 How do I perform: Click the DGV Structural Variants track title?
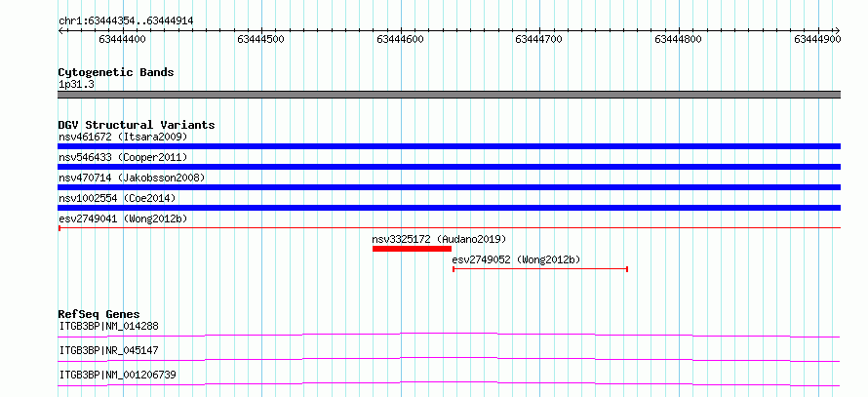pyautogui.click(x=137, y=125)
